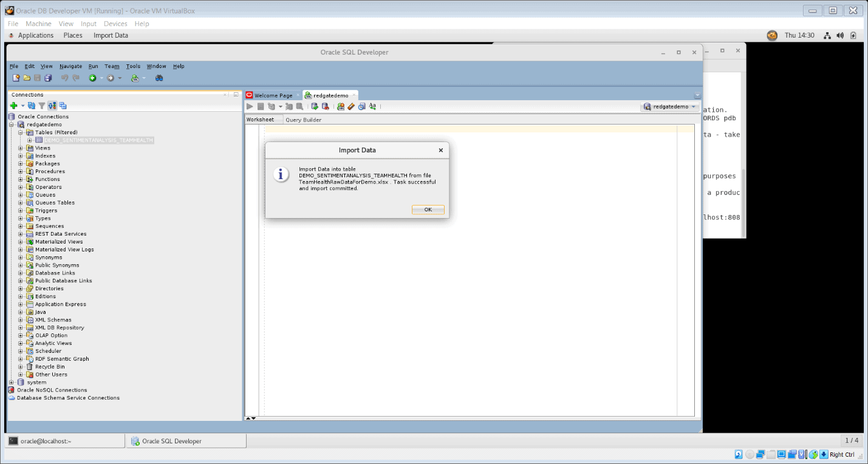The image size is (868, 464).
Task: Open the Tools menu in SQL Developer
Action: tap(133, 66)
